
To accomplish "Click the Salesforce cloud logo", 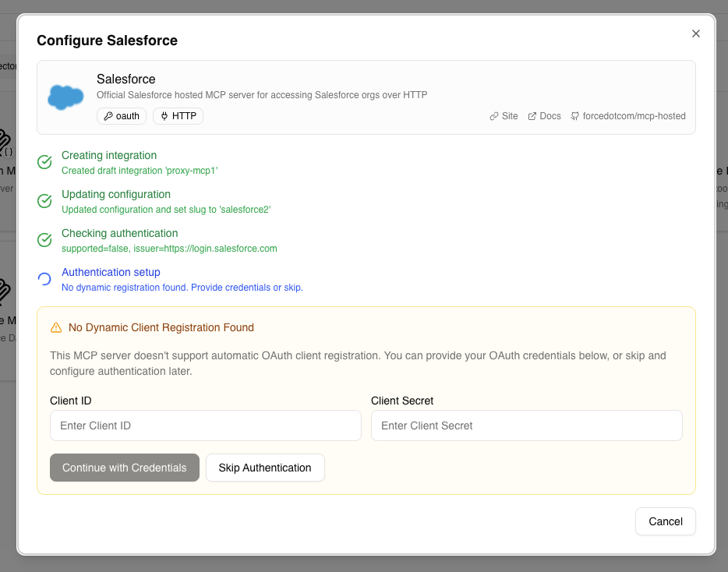I will [65, 97].
